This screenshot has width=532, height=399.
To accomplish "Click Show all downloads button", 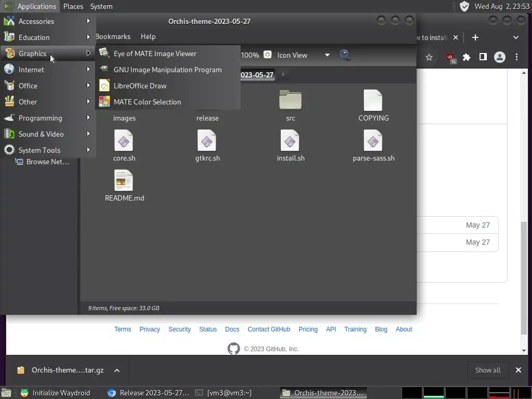I will (487, 370).
